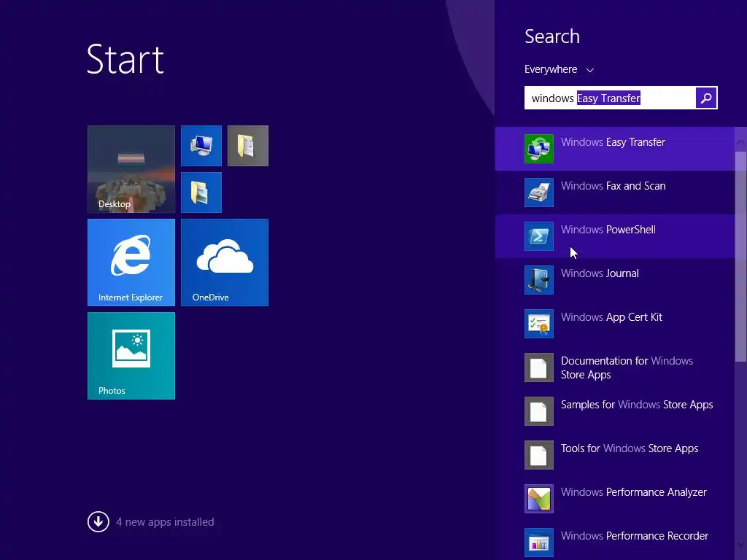Open the OneDrive tile
The height and width of the screenshot is (560, 747).
(x=225, y=262)
